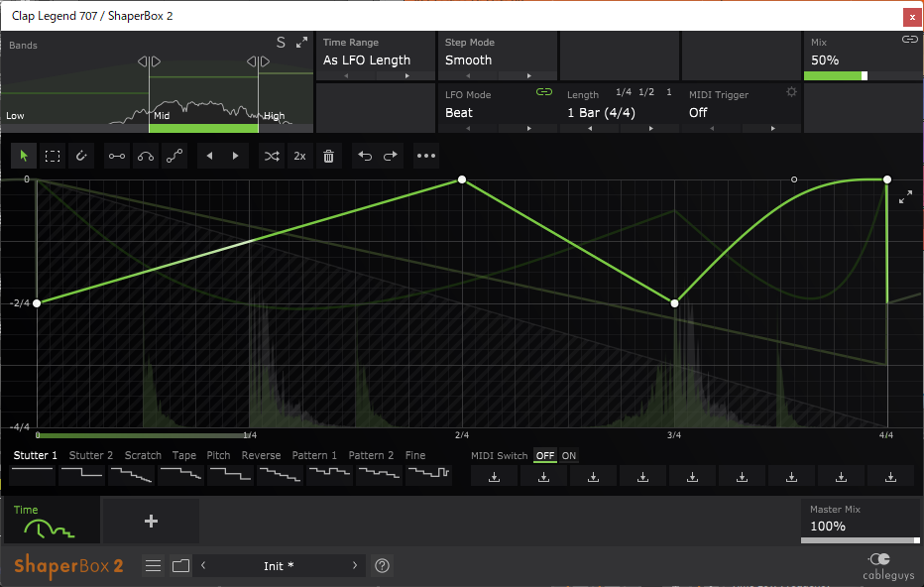This screenshot has height=587, width=924.
Task: Go to previous preset
Action: click(203, 566)
